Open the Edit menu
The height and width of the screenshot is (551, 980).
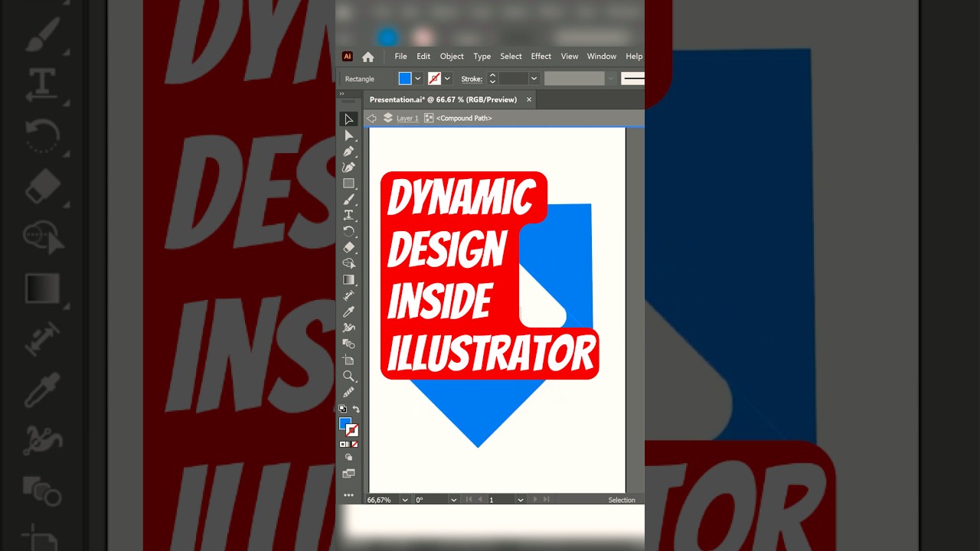[423, 57]
